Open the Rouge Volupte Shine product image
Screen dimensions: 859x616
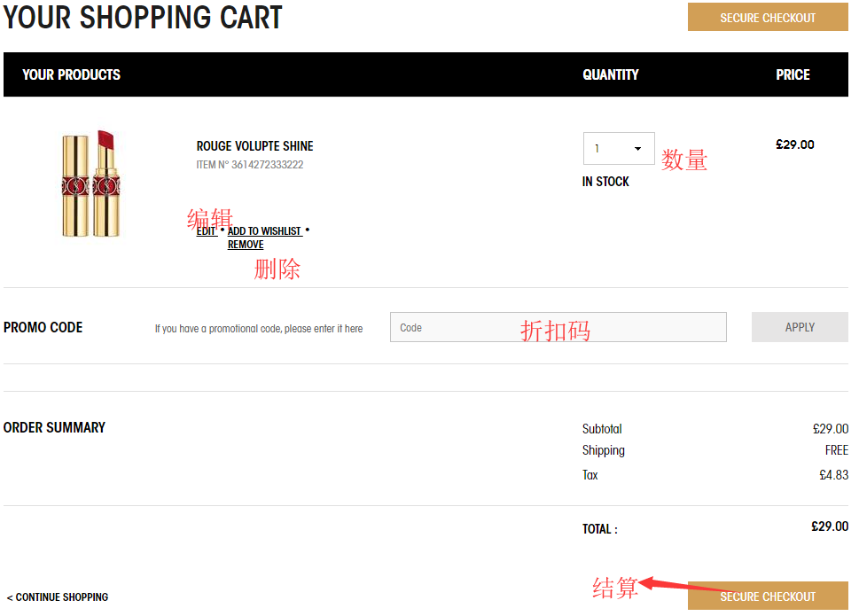pos(91,183)
